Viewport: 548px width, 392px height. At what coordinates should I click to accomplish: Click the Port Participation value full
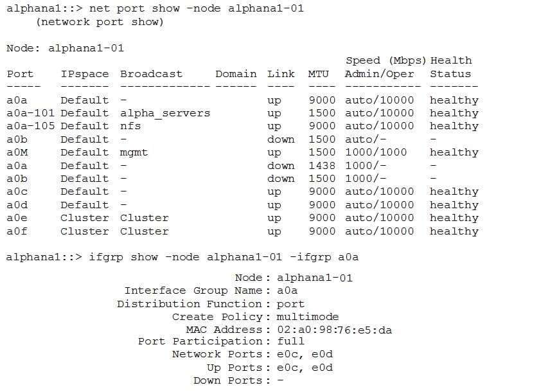tap(291, 341)
